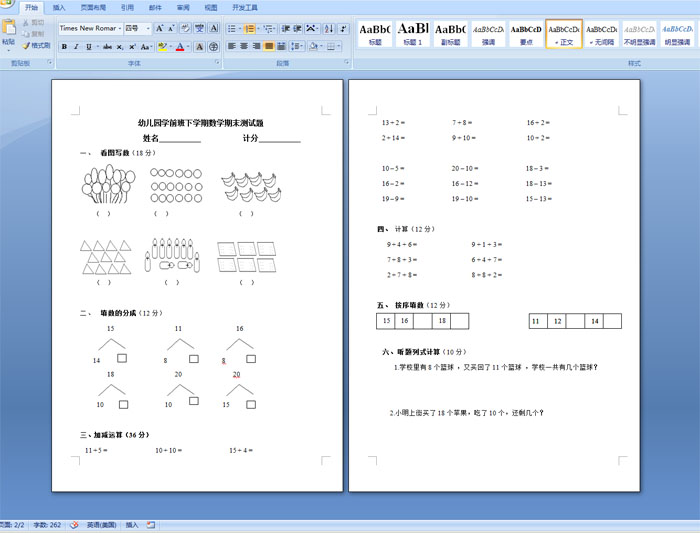Click the Asian Layout icon
Viewport: 700px width, 533px height.
point(311,29)
